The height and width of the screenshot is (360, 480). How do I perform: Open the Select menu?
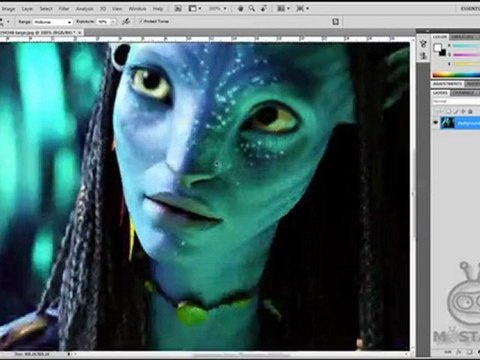tap(46, 9)
